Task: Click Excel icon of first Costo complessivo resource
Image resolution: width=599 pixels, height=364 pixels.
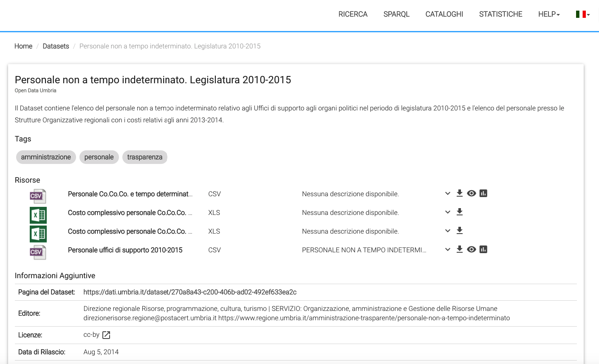Action: coord(38,215)
